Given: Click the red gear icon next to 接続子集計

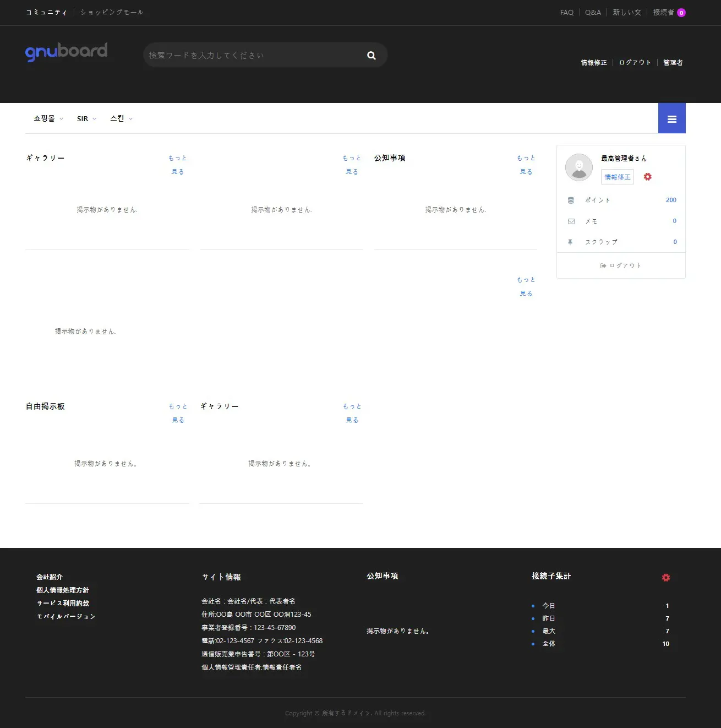Looking at the screenshot, I should click(x=666, y=578).
